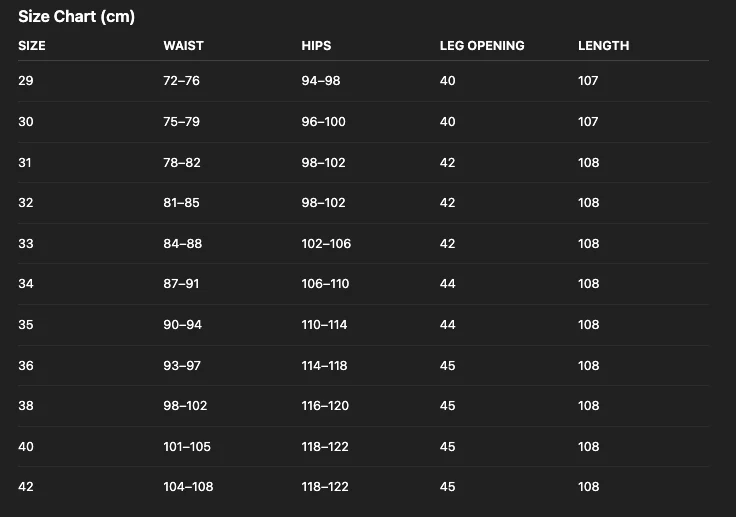Select hips value 96–100
Screen dimensions: 736x517
point(323,121)
